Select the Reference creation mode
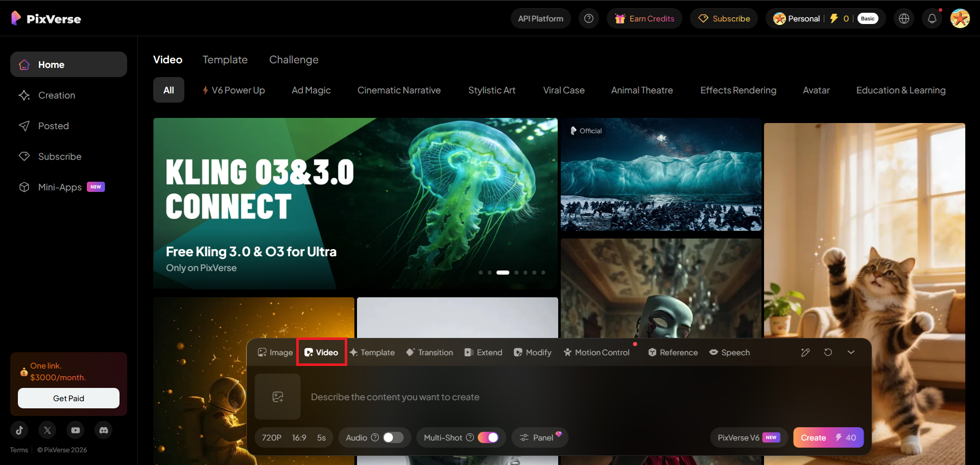Viewport: 980px width, 465px height. pyautogui.click(x=673, y=352)
